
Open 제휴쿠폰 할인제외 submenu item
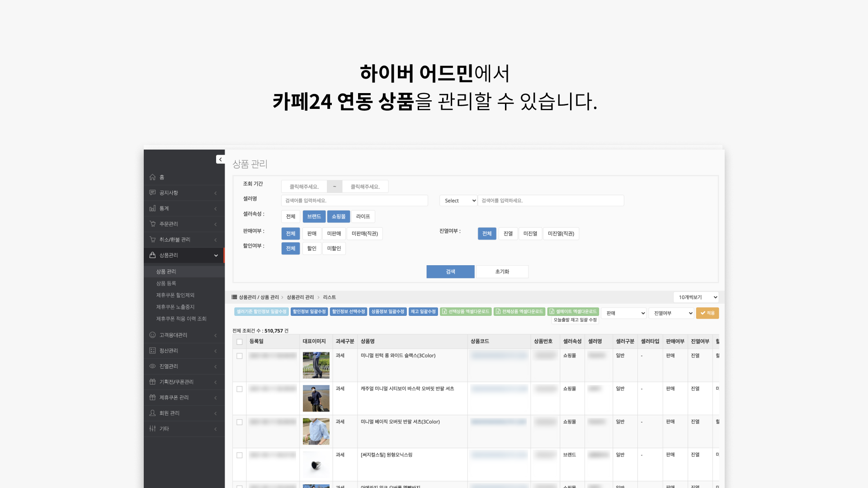tap(175, 295)
